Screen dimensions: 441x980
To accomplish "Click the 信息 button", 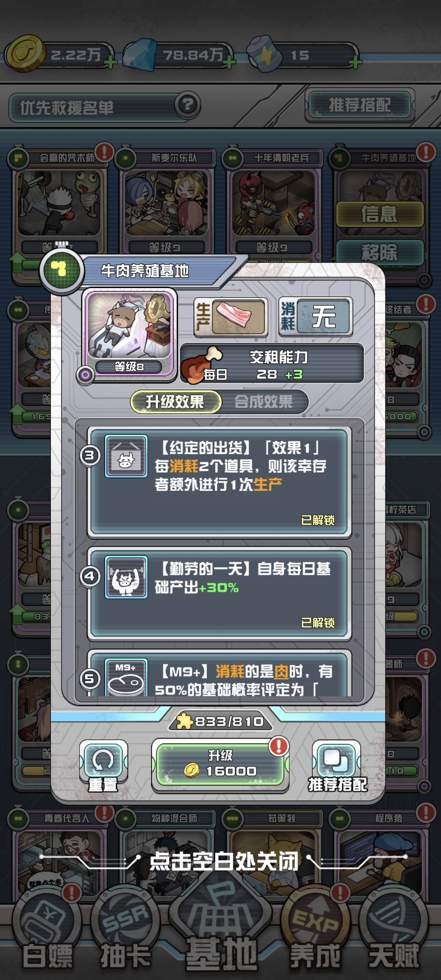I will click(379, 214).
